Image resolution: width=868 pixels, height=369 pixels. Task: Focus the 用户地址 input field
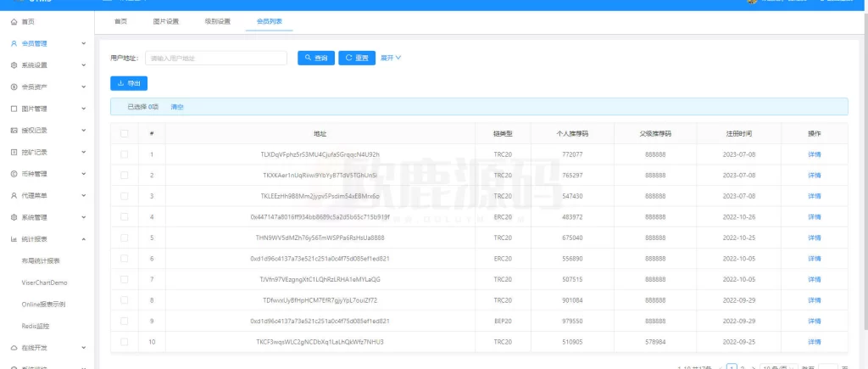click(x=216, y=59)
